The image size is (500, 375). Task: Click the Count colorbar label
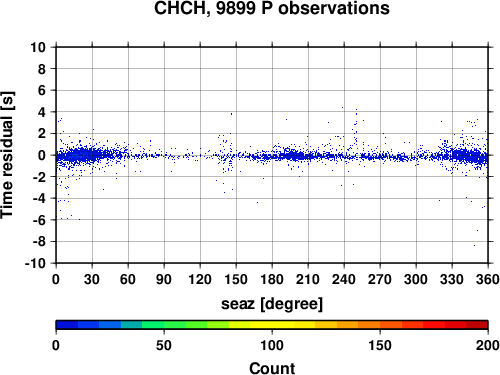tap(272, 368)
